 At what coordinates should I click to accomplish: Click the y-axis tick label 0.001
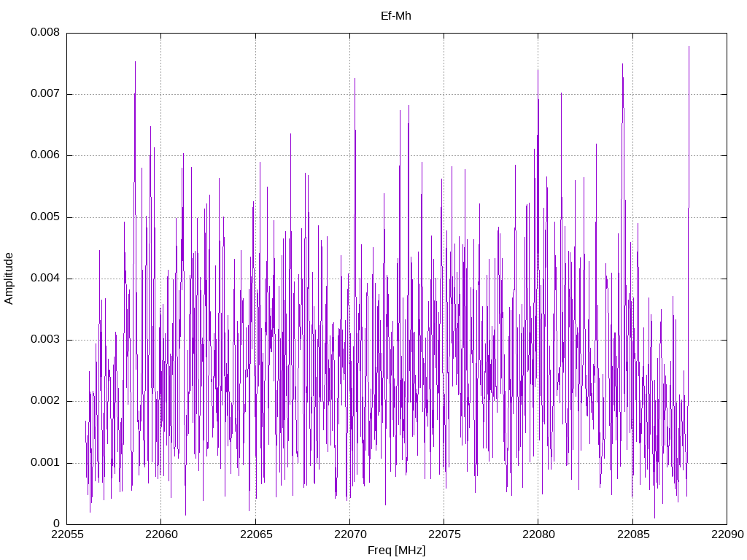point(45,463)
